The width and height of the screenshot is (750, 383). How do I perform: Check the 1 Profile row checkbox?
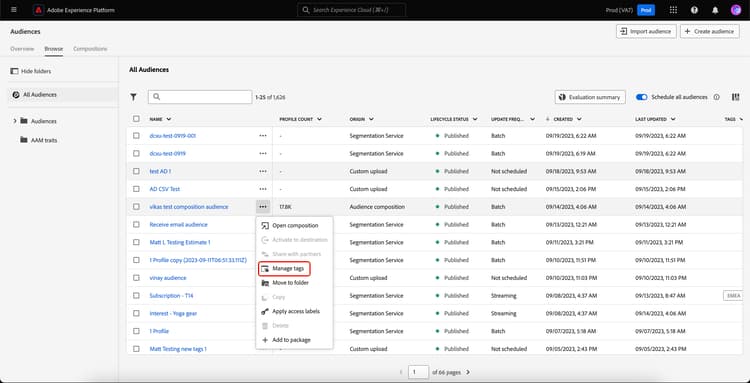point(136,331)
